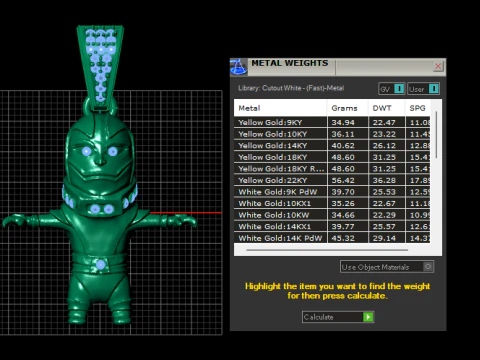Select the White Gold:10KX1 row

coord(332,203)
